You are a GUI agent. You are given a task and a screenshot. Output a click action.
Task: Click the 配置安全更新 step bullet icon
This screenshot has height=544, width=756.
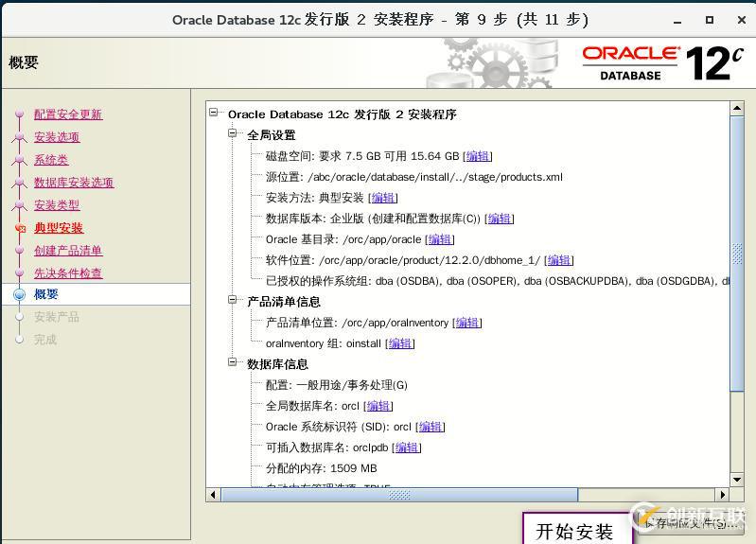point(19,114)
